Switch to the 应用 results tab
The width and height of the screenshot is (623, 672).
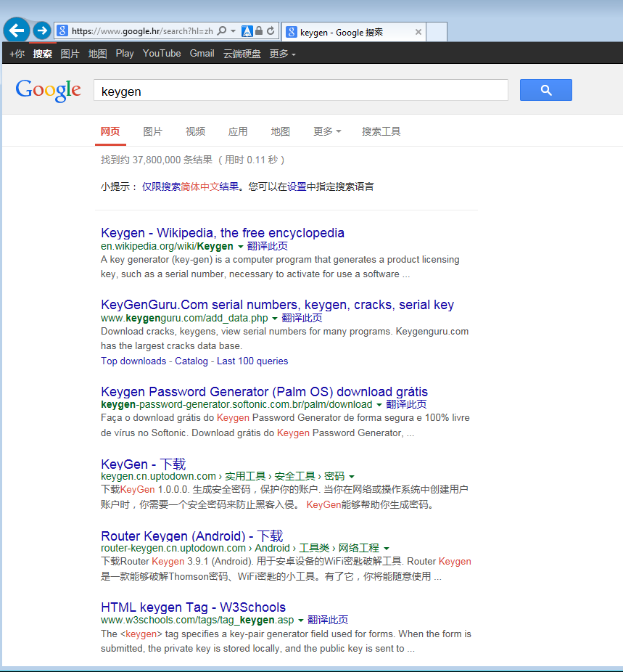238,131
